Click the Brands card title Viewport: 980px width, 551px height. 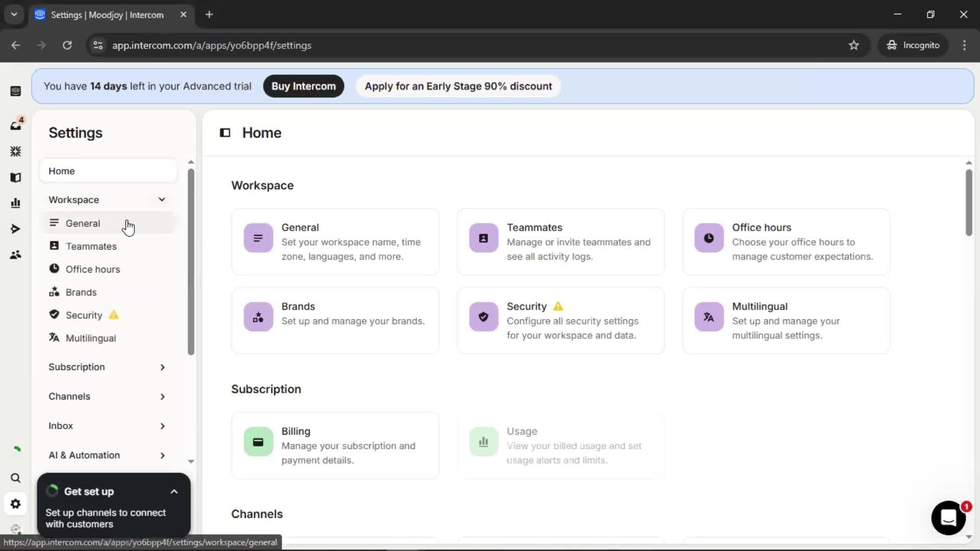pos(298,307)
